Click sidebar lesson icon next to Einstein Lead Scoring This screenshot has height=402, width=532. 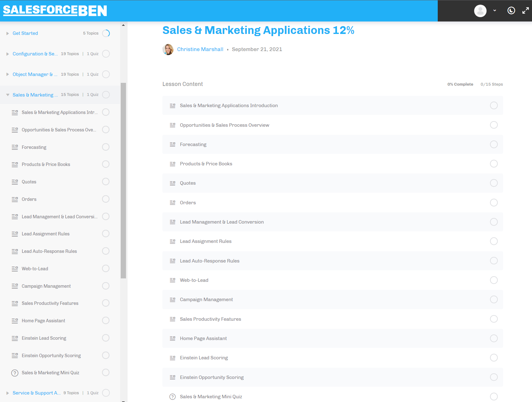click(x=15, y=338)
